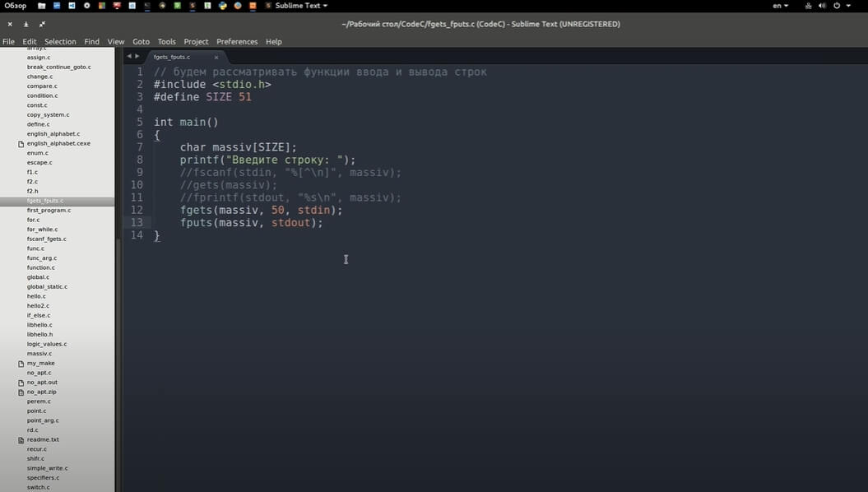The height and width of the screenshot is (492, 868).
Task: Open the network status icon in system tray
Action: tap(808, 6)
